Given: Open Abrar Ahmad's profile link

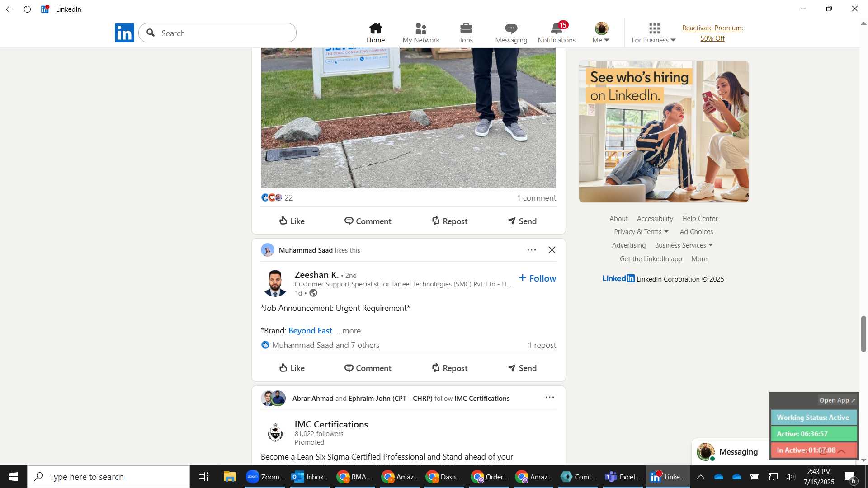Looking at the screenshot, I should click(313, 398).
